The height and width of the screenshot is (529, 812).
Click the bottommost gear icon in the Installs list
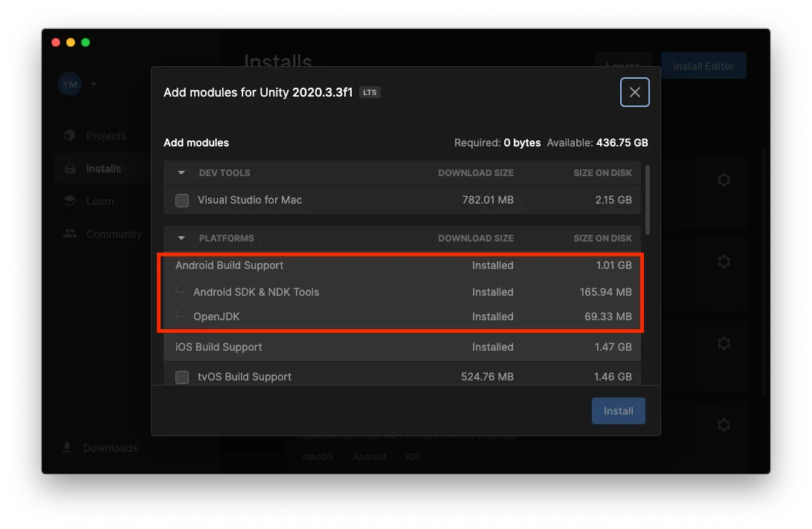coord(724,425)
